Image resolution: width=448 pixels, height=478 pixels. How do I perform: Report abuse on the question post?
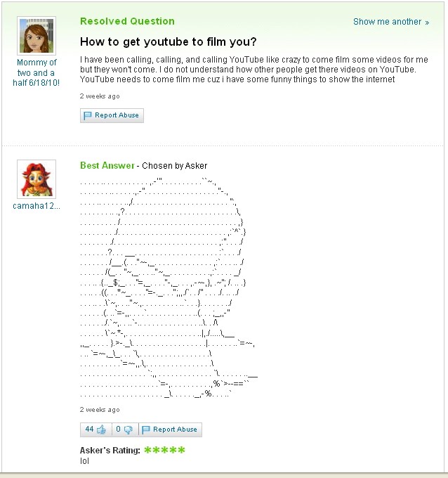[x=112, y=115]
